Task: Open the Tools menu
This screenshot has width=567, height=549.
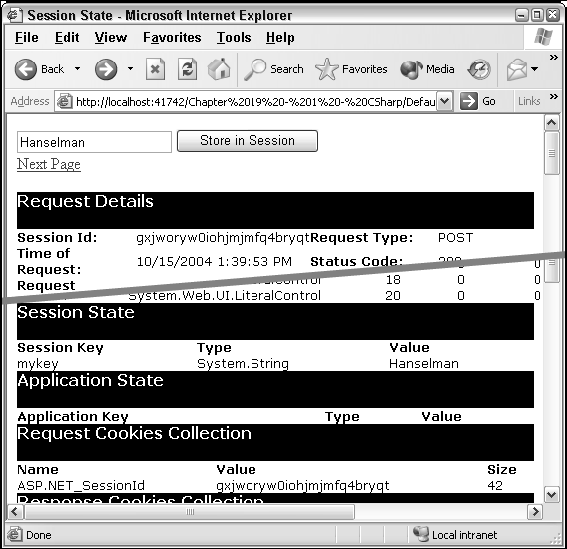Action: (x=234, y=38)
